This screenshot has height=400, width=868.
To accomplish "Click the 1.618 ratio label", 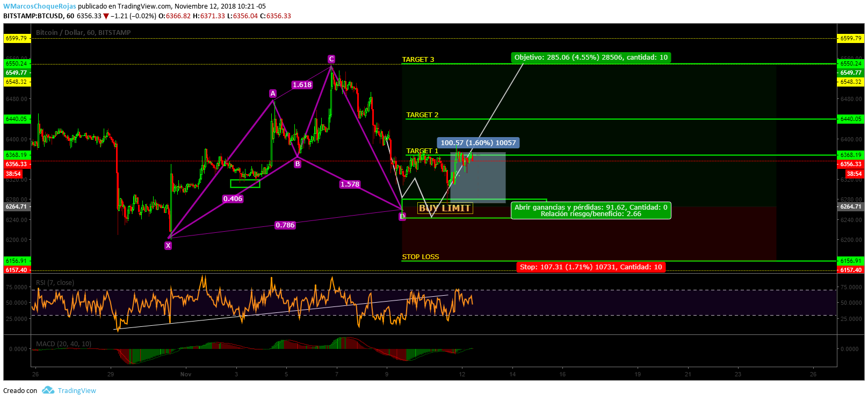I will coord(302,85).
